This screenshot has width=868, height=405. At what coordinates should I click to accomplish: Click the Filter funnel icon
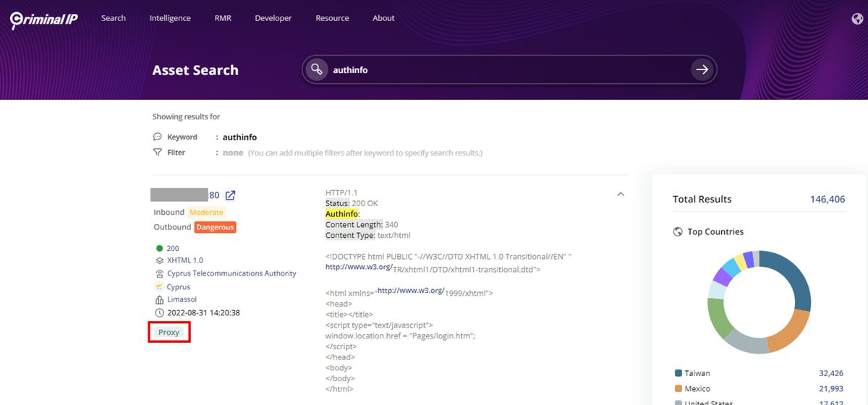point(158,153)
